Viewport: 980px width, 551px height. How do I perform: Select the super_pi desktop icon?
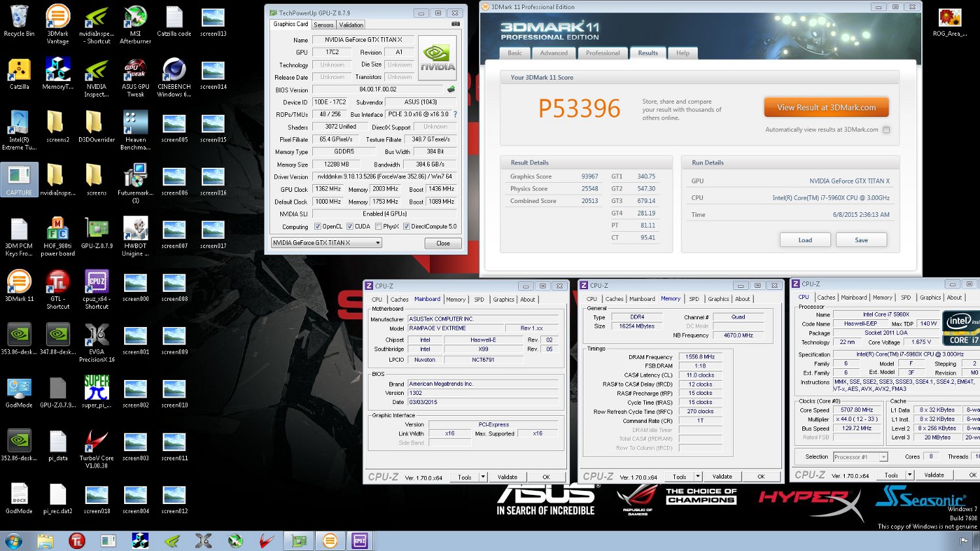tap(97, 392)
